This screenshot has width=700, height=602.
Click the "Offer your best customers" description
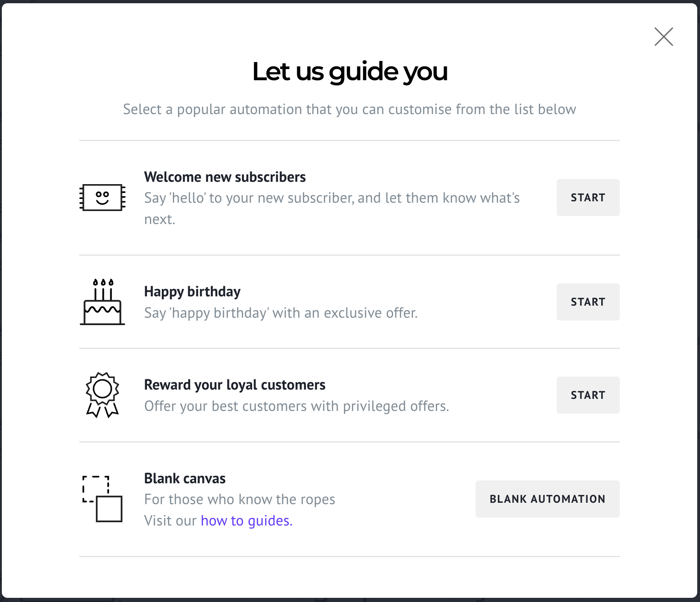[x=297, y=406]
